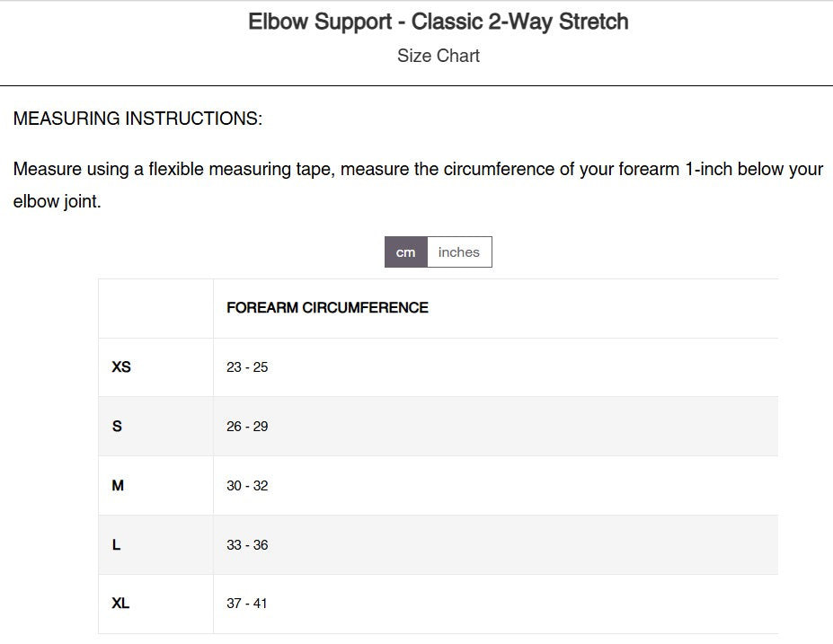Select the XS size row label
The image size is (833, 644).
[121, 366]
